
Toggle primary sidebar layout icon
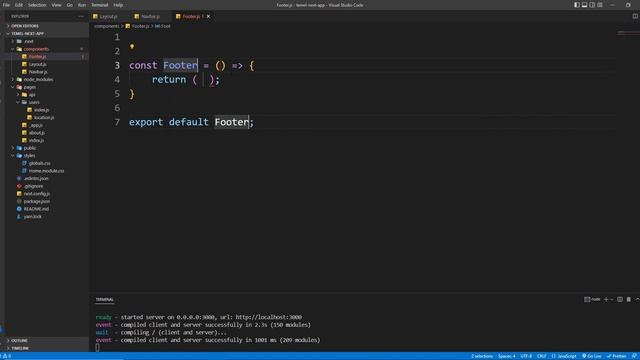[577, 5]
